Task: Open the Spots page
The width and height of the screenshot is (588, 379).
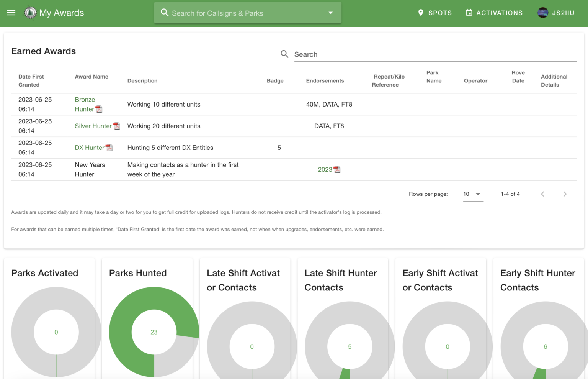Action: 434,13
